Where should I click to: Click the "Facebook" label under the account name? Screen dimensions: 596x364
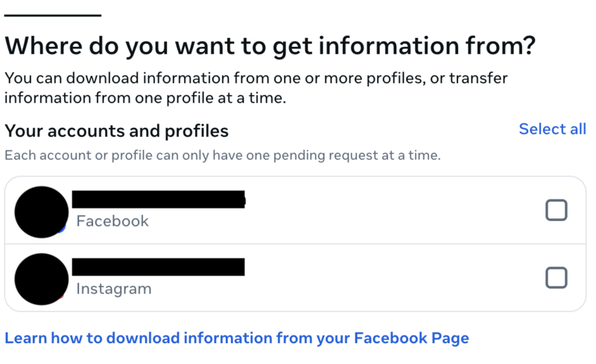pyautogui.click(x=112, y=221)
